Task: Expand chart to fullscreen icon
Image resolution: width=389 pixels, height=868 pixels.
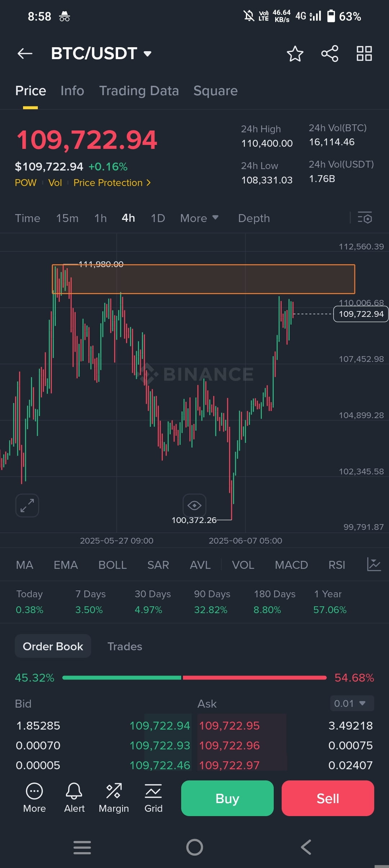Action: pos(27,505)
